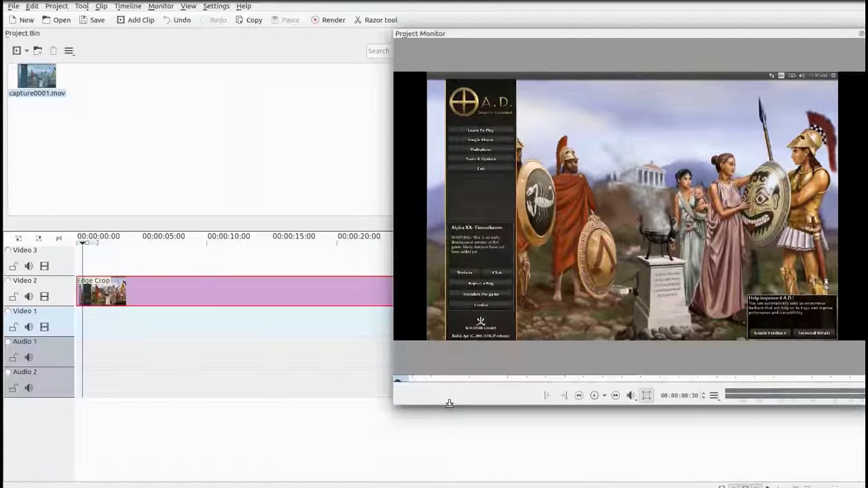Open the Monitor menu
The image size is (868, 488).
[161, 6]
